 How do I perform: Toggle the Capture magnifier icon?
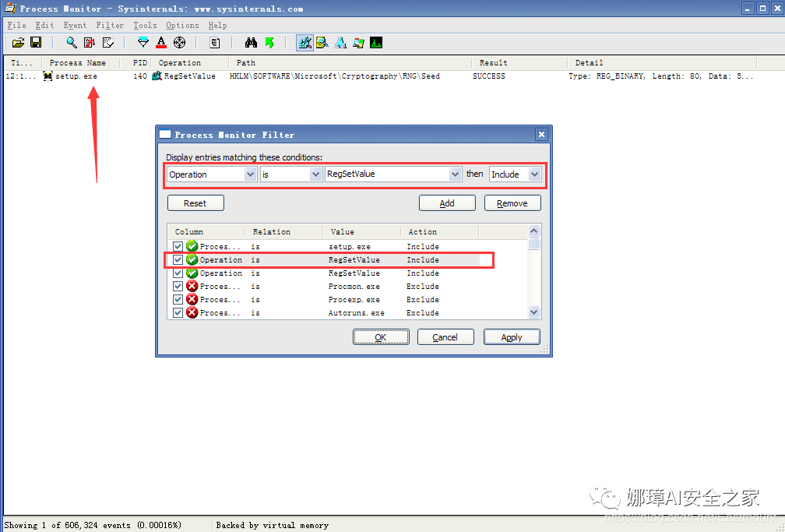[x=72, y=43]
